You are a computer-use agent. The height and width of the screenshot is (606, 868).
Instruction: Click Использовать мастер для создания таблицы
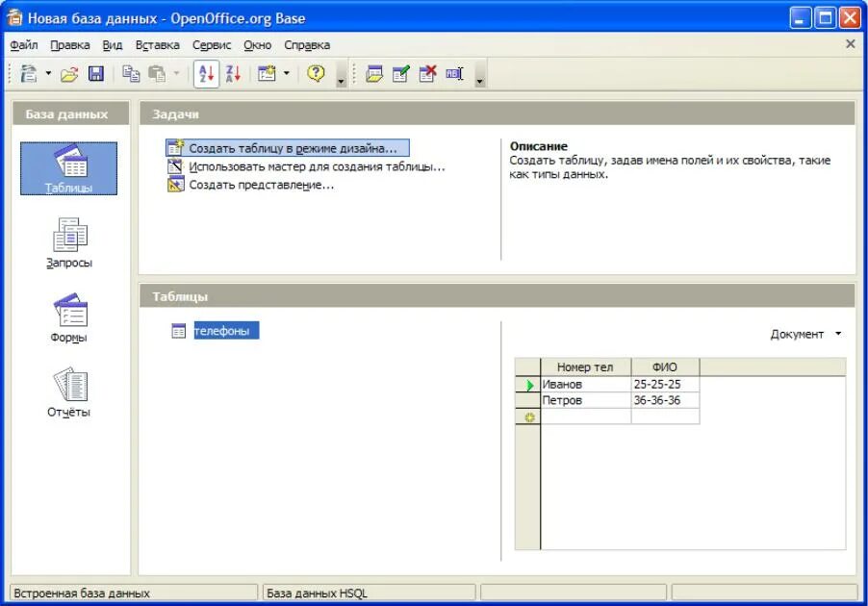pos(306,166)
